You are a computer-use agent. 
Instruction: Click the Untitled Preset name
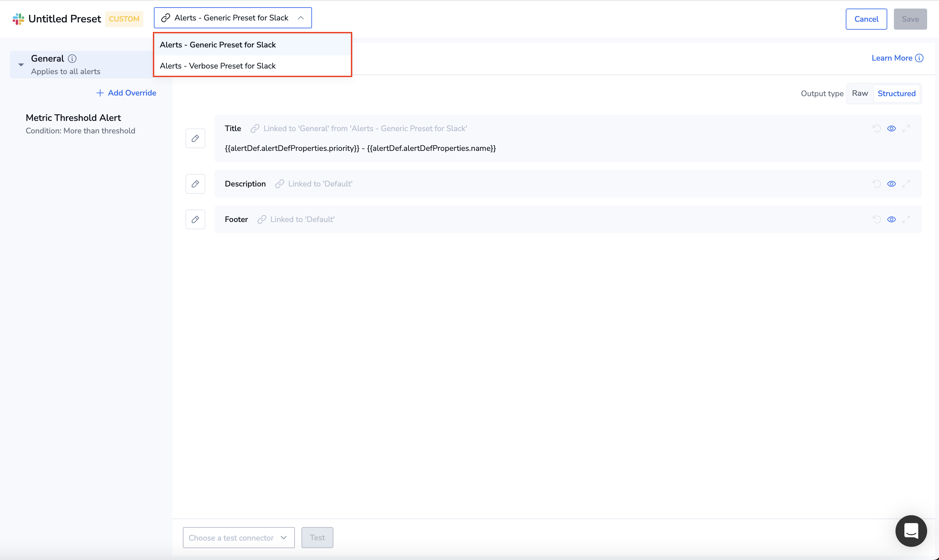pos(65,19)
